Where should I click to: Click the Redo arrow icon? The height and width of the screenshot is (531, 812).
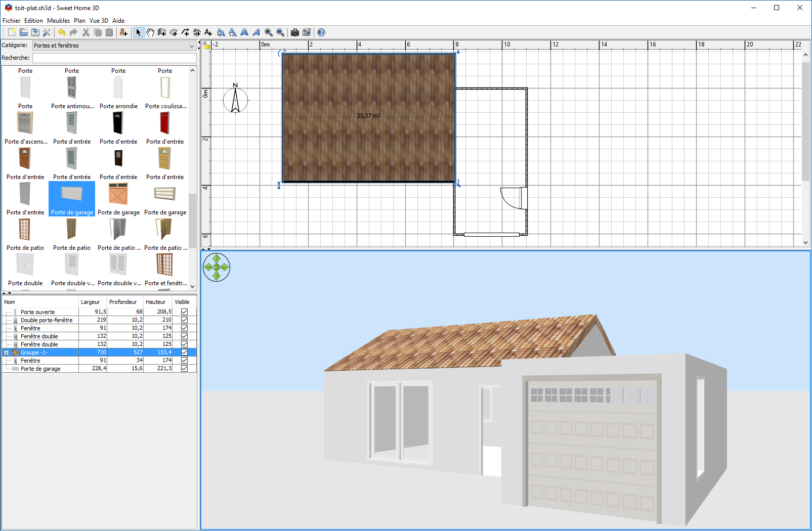pos(73,32)
